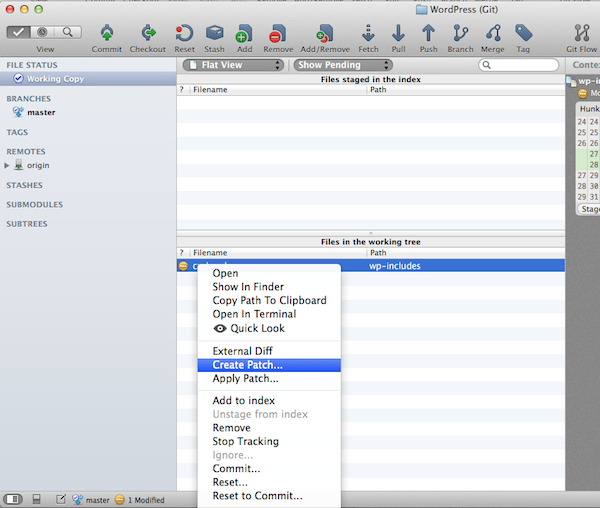Click the Checkout toolbar icon

(148, 34)
